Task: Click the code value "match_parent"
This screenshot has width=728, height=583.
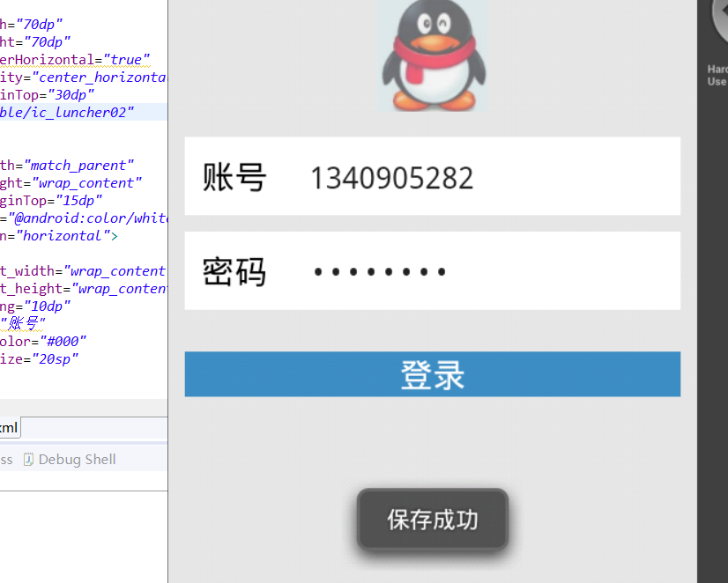Action: 78,166
